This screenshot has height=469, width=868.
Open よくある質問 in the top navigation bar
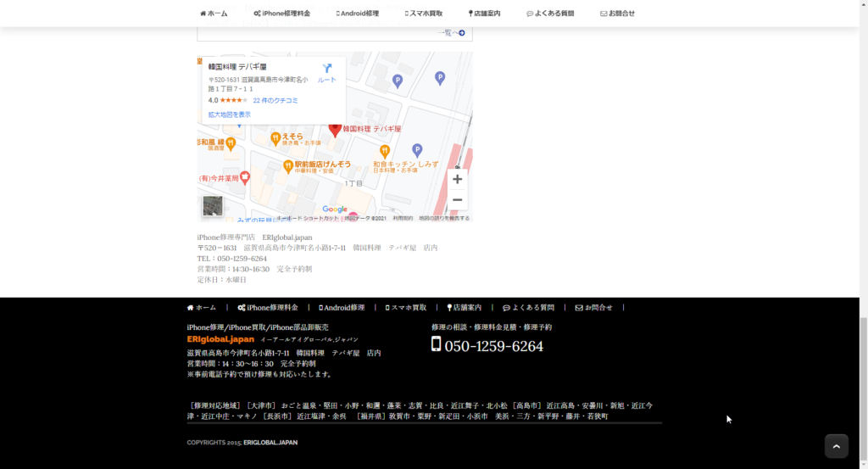coord(550,14)
